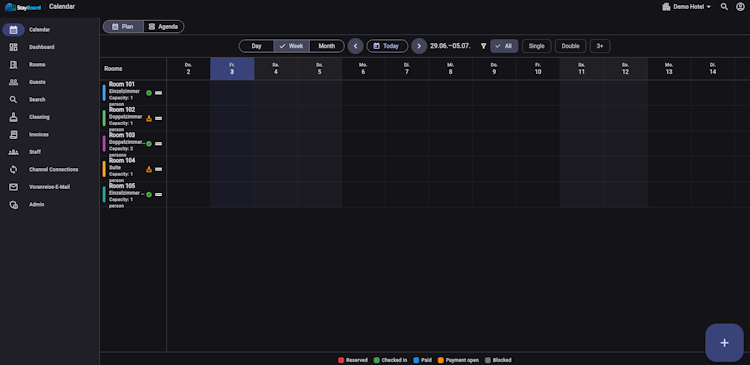Image resolution: width=750 pixels, height=365 pixels.
Task: Open the Voranreise-E-Mail menu item
Action: [x=49, y=187]
